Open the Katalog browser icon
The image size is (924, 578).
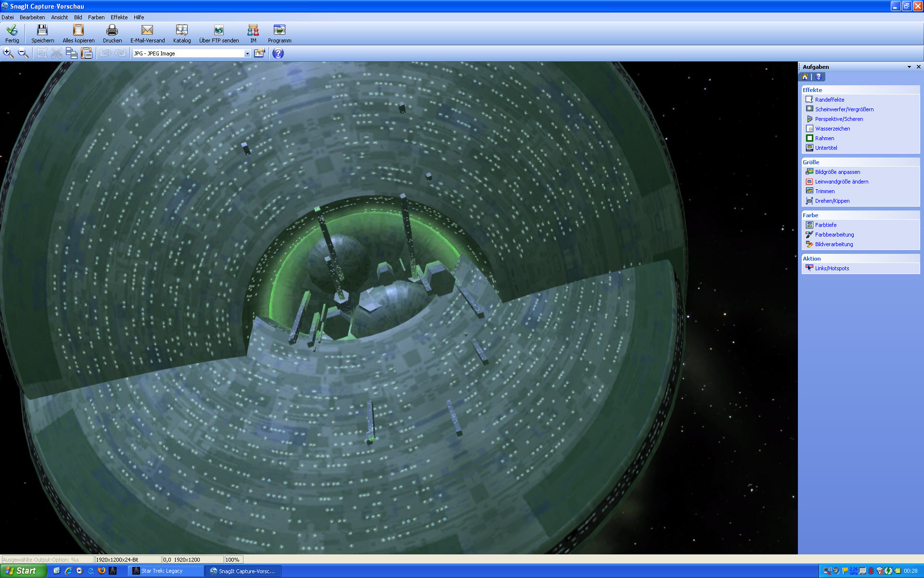pos(181,30)
